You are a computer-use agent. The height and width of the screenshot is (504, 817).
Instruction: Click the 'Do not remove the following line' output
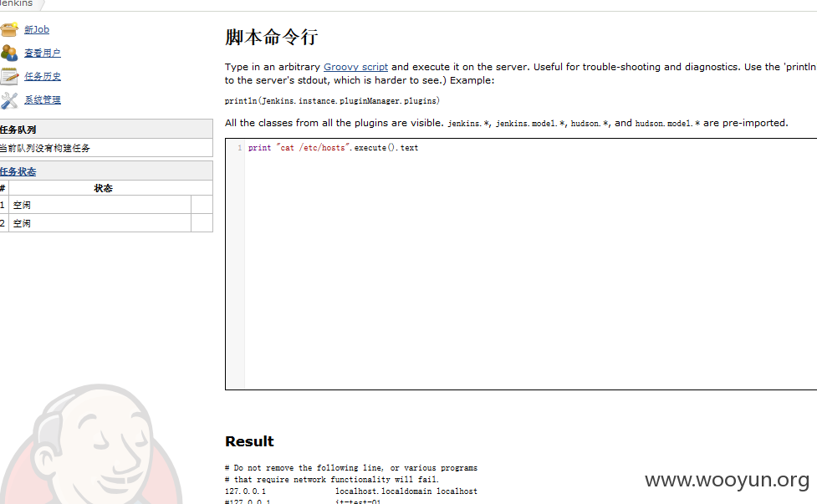350,467
